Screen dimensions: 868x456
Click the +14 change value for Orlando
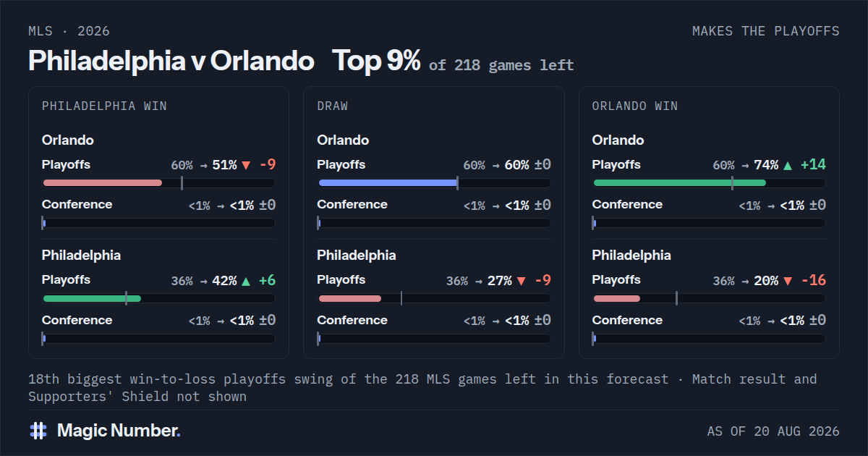point(813,165)
